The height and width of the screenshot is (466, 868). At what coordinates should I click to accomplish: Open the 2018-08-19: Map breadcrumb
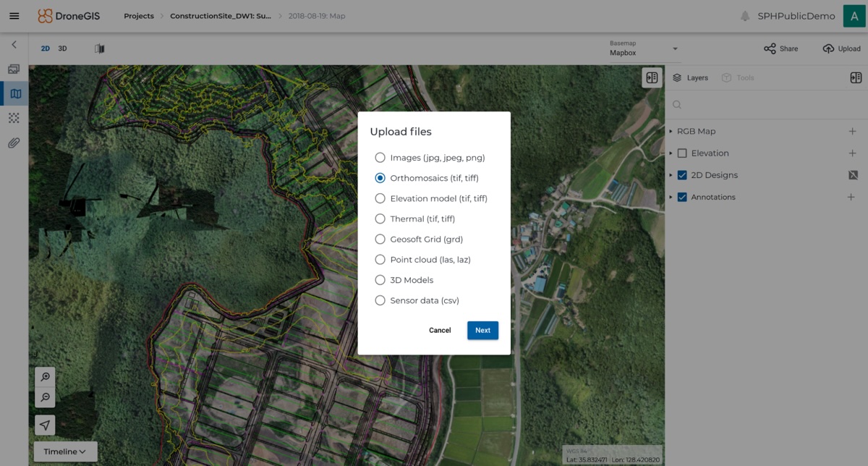[x=317, y=16]
